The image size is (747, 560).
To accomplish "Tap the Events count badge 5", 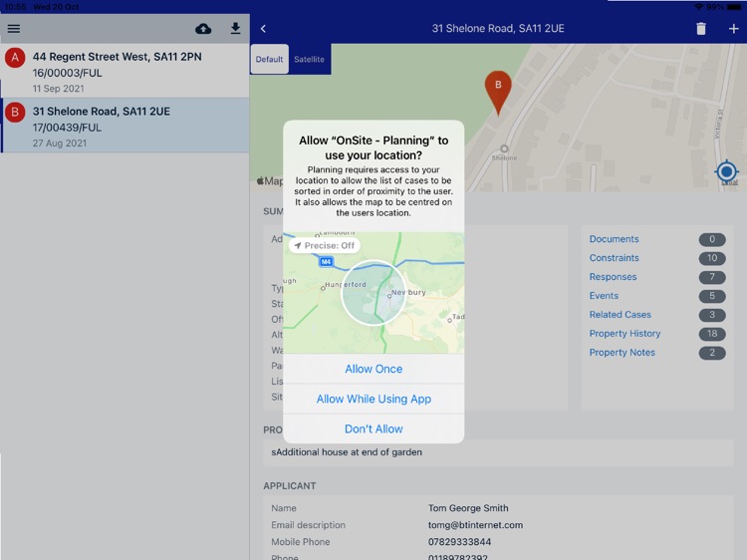I will pyautogui.click(x=712, y=296).
